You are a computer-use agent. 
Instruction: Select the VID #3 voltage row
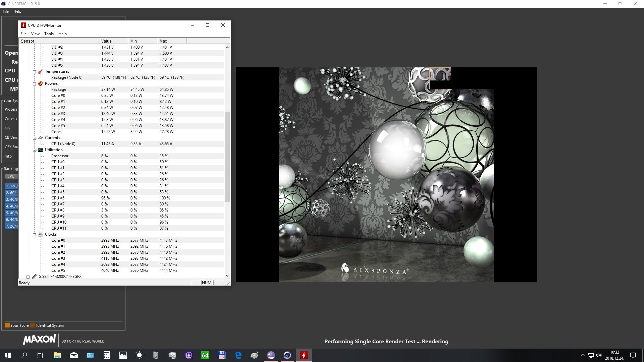click(122, 53)
